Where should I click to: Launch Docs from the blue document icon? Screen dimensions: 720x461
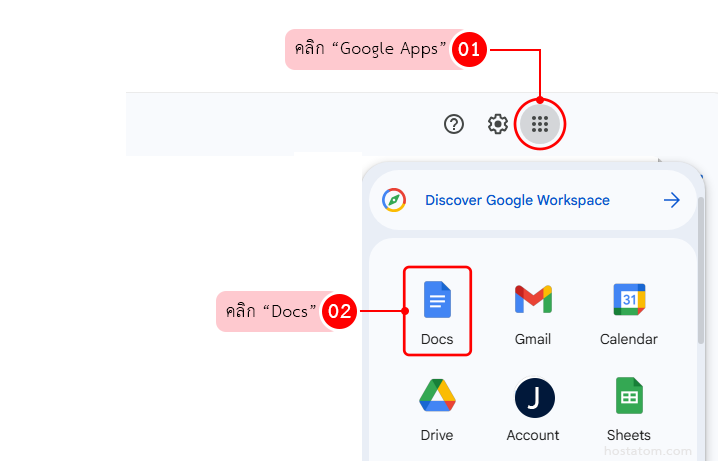[x=437, y=299]
